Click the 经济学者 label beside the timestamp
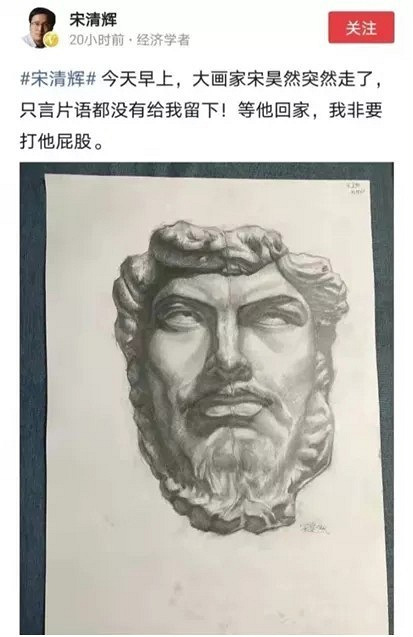Viewport: 413px width, 637px height. coord(163,40)
